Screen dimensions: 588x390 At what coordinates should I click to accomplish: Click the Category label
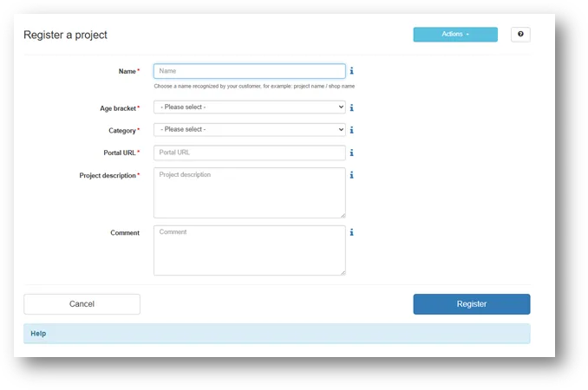[x=122, y=130]
